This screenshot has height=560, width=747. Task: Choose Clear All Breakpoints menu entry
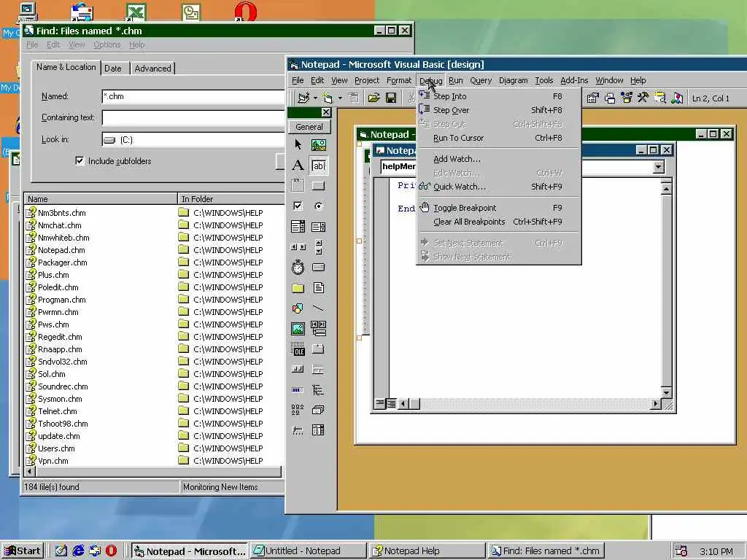tap(498, 222)
